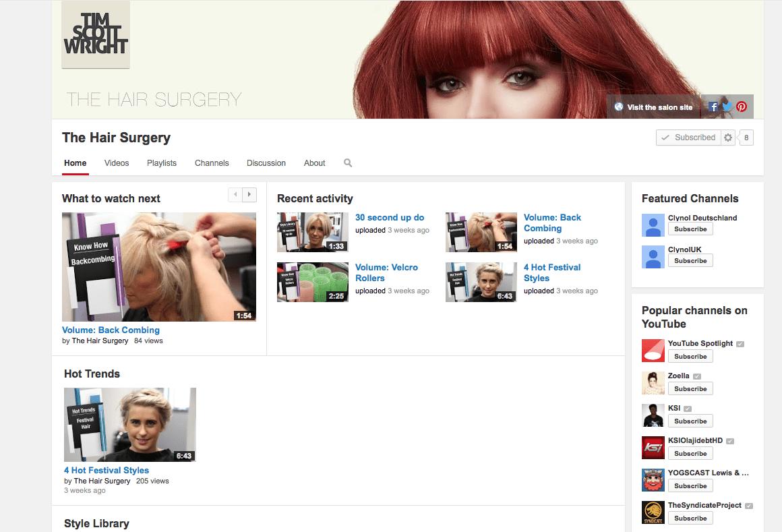The width and height of the screenshot is (782, 532).
Task: Click The Hair Surgery link under Back Combing video
Action: pyautogui.click(x=100, y=341)
